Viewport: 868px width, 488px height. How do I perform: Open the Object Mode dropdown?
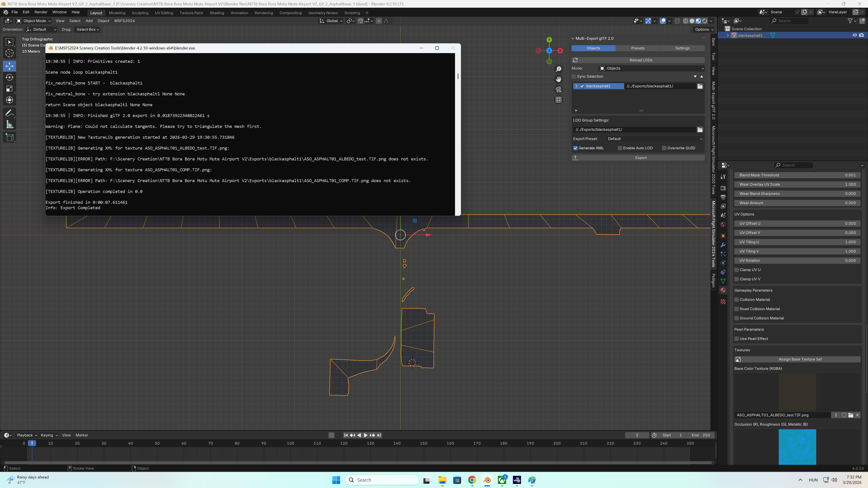tap(34, 21)
